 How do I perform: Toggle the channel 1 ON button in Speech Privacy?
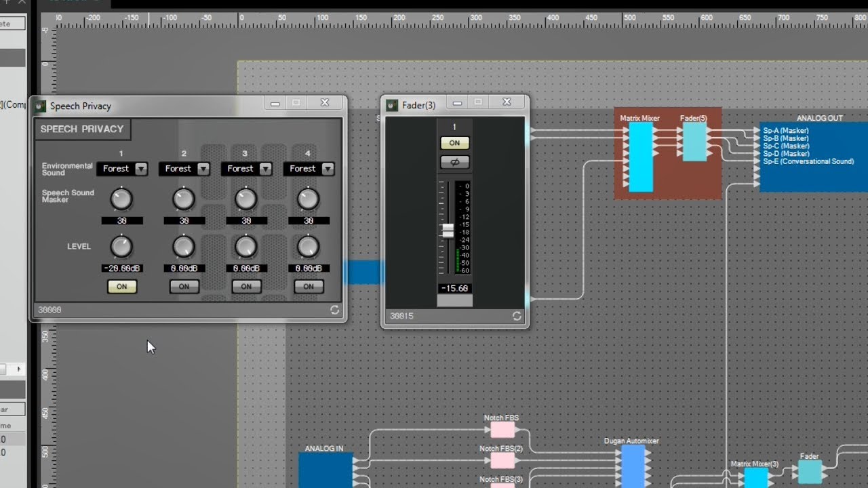point(122,287)
